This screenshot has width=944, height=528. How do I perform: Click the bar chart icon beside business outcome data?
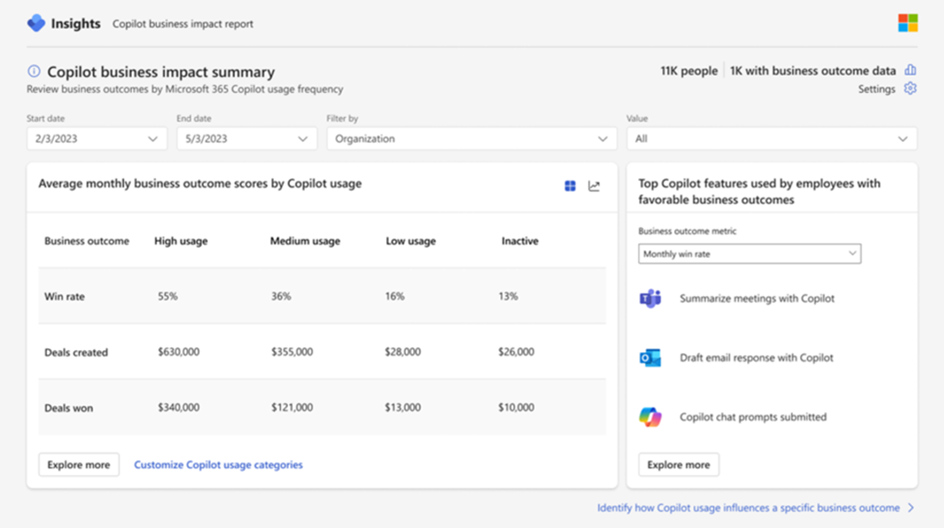[x=910, y=70]
